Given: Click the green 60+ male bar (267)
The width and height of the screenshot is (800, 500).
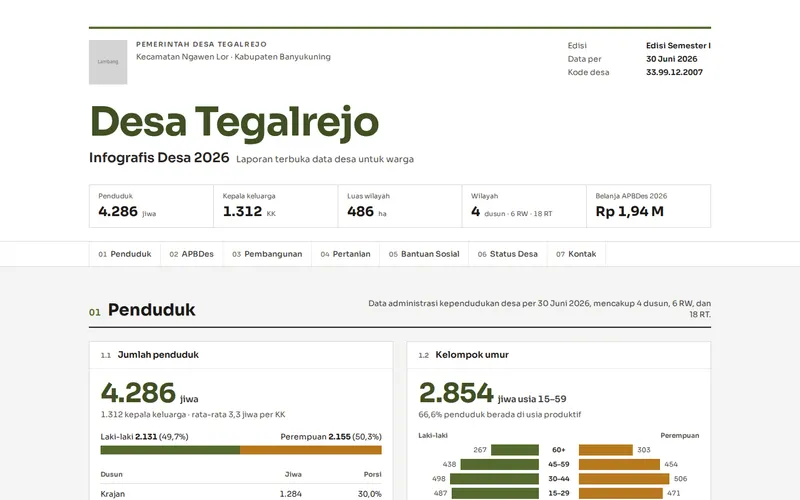Looking at the screenshot, I should pos(515,450).
